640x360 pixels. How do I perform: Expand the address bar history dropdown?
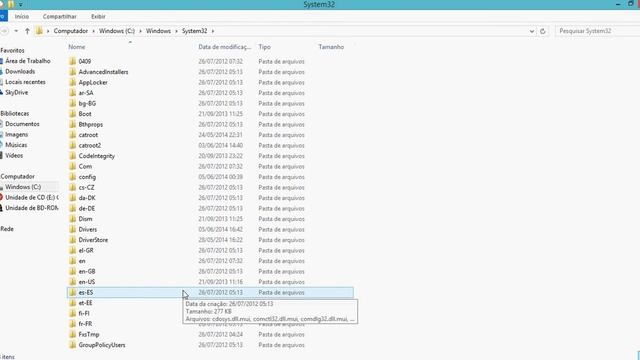[531, 31]
